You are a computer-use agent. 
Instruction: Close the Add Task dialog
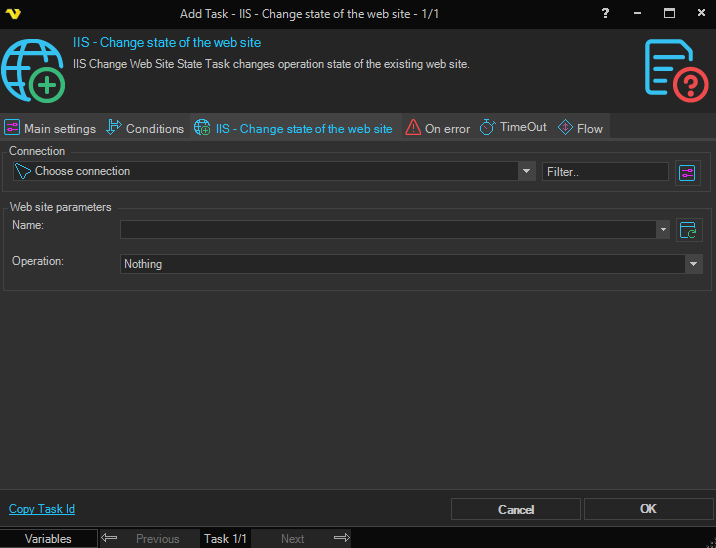(701, 13)
